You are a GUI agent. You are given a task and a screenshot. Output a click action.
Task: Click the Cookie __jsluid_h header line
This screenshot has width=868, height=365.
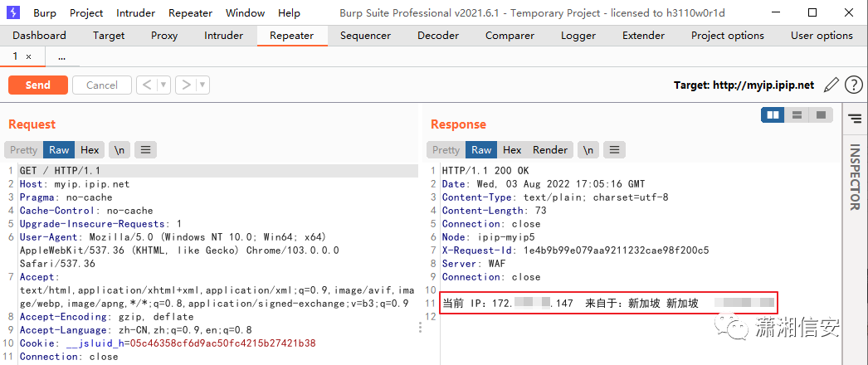(168, 343)
